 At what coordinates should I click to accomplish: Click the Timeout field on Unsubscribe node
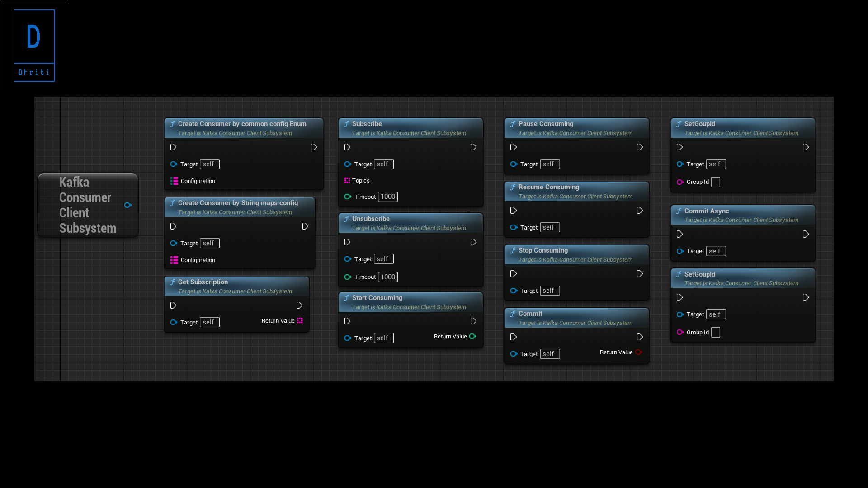coord(387,277)
